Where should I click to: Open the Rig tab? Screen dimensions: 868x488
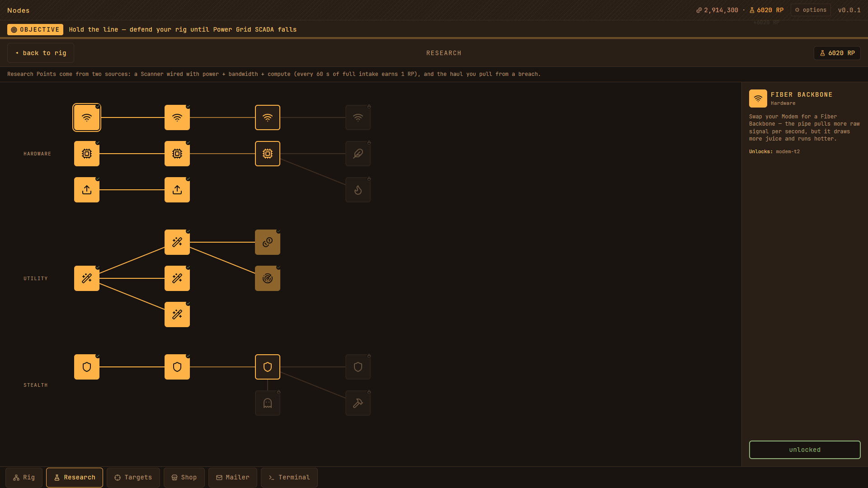24,478
